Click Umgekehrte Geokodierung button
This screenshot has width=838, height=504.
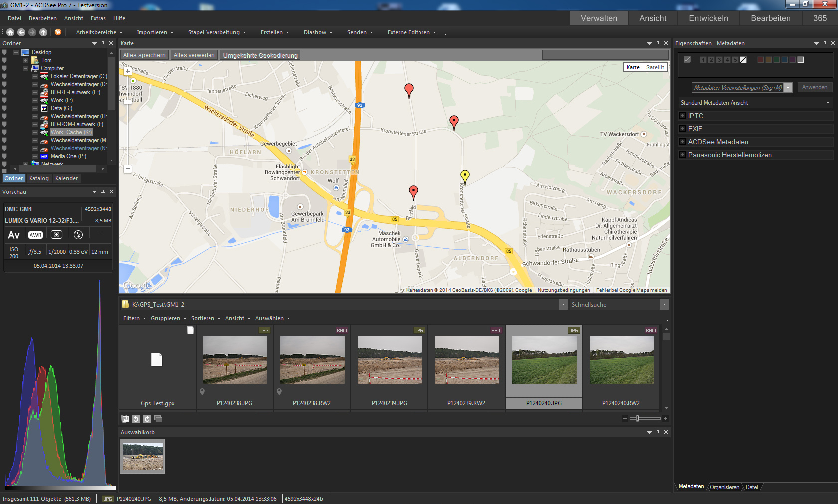[260, 55]
